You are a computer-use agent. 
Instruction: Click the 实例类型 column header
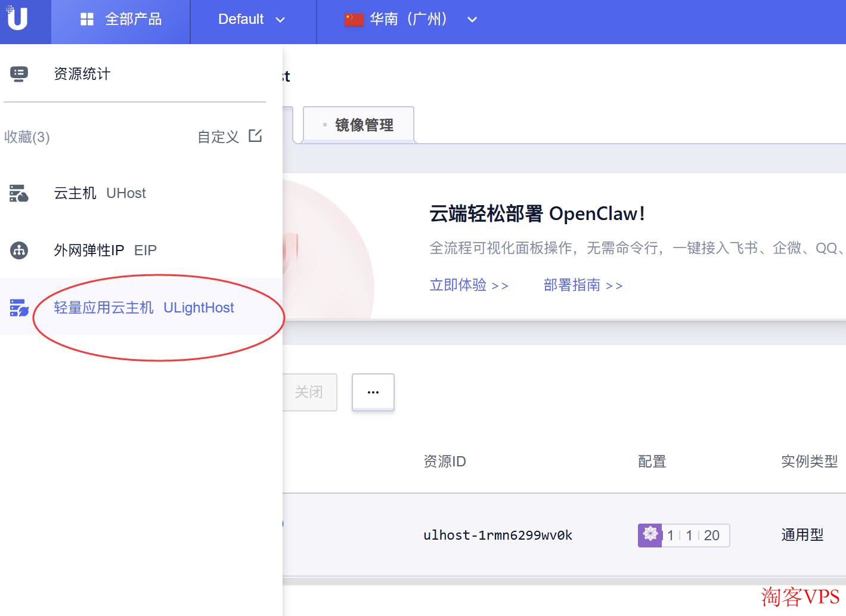point(810,462)
